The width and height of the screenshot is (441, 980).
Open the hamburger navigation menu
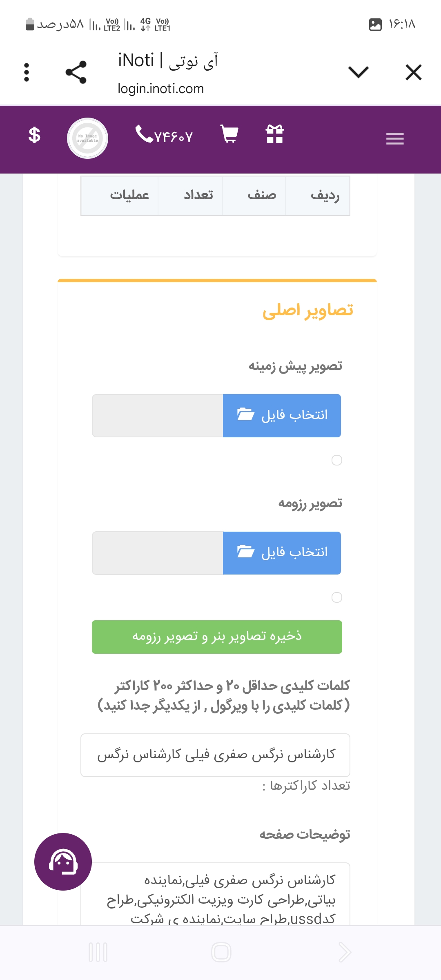[394, 139]
